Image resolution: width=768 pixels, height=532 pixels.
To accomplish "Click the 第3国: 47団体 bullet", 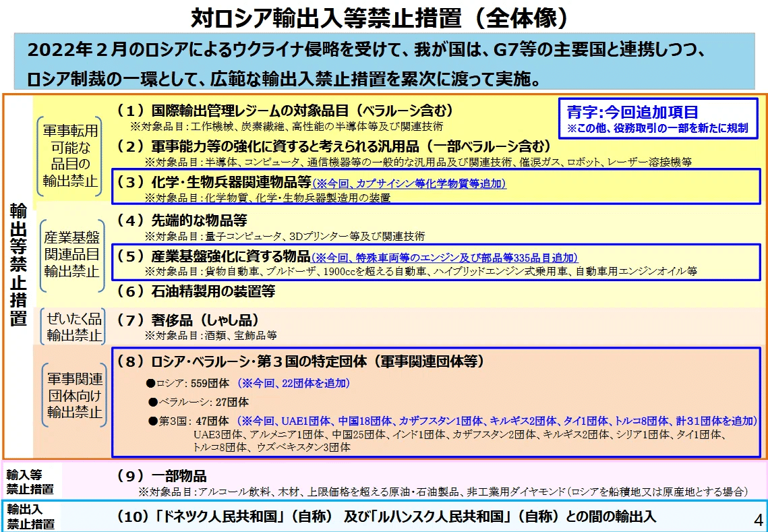I will click(x=189, y=421).
